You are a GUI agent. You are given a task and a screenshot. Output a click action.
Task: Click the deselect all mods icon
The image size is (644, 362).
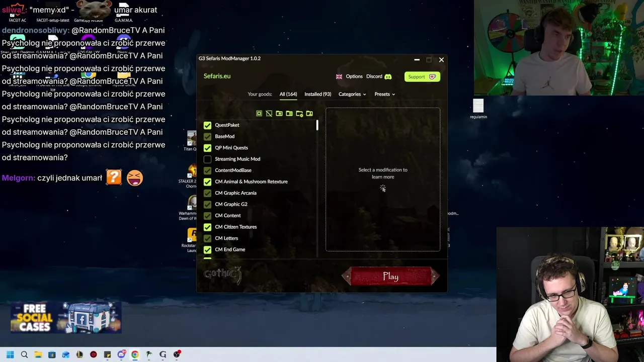pos(269,114)
